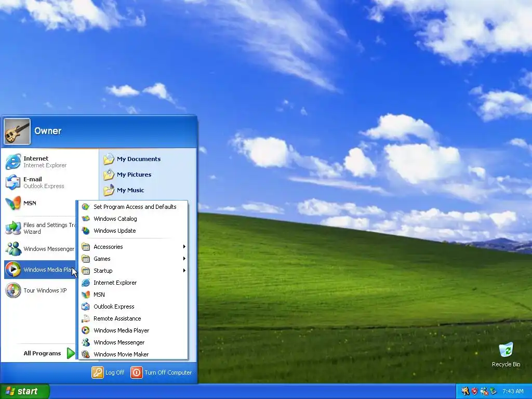This screenshot has width=532, height=399.
Task: Open Windows Messenger in left Start menu pane
Action: [x=39, y=249]
